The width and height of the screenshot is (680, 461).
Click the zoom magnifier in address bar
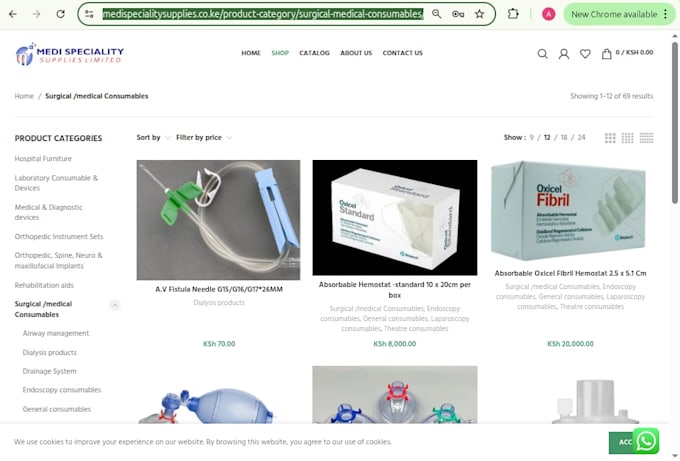437,14
